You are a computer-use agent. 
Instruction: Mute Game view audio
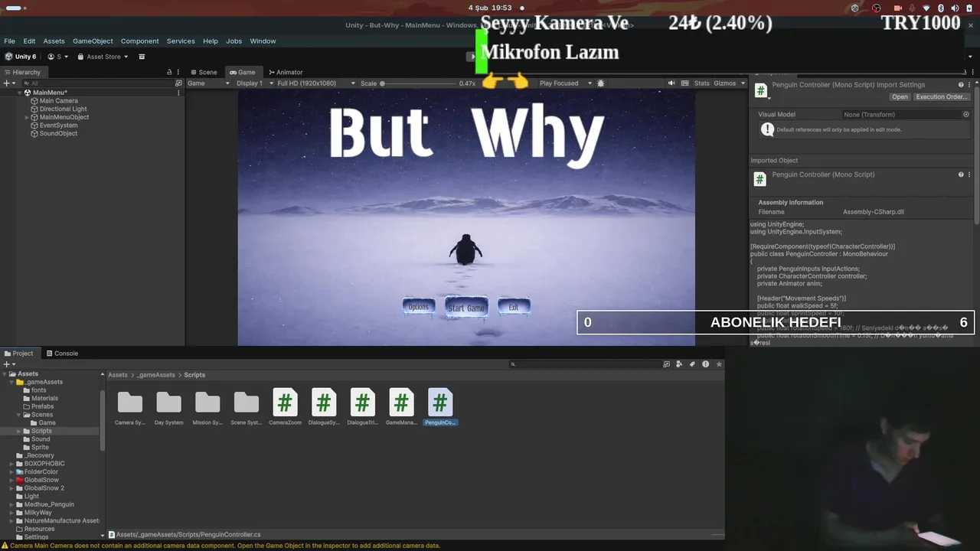pyautogui.click(x=671, y=83)
